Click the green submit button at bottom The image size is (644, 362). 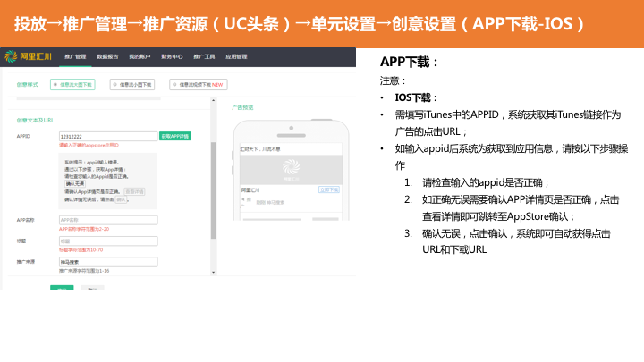click(62, 288)
